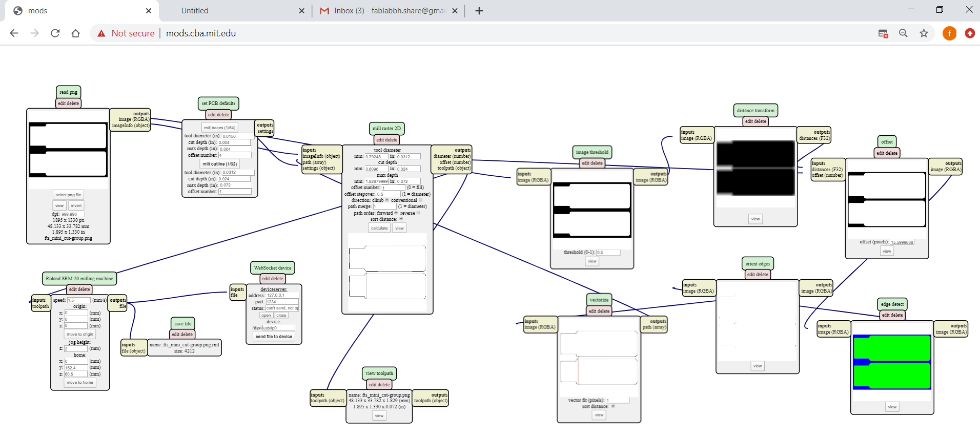Reload the mods page

pos(55,33)
